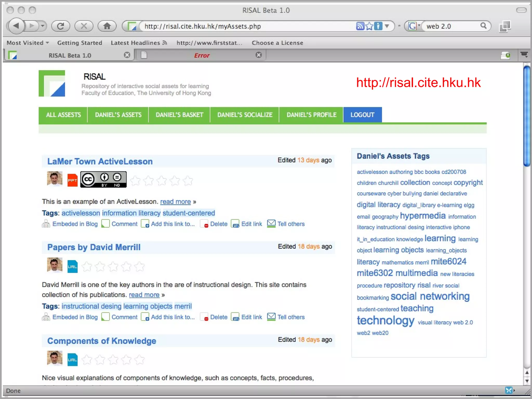Close the RISAL Beta 1.0 tab

point(127,55)
